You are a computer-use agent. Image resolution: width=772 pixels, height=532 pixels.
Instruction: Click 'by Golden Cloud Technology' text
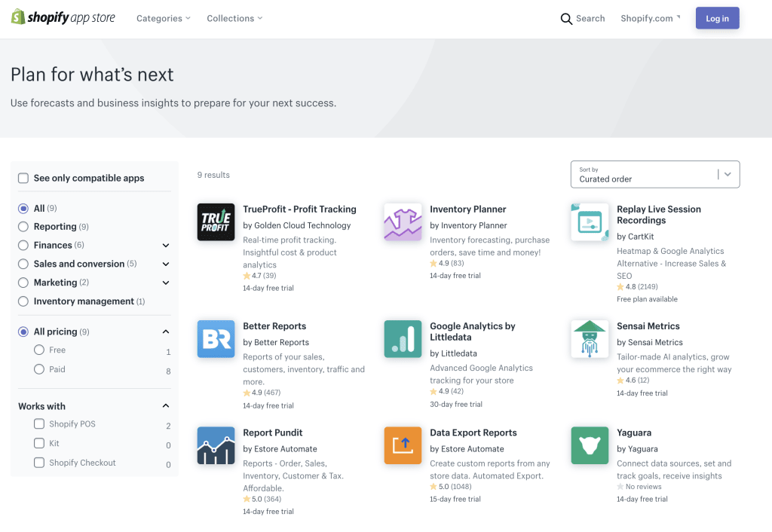tap(297, 225)
